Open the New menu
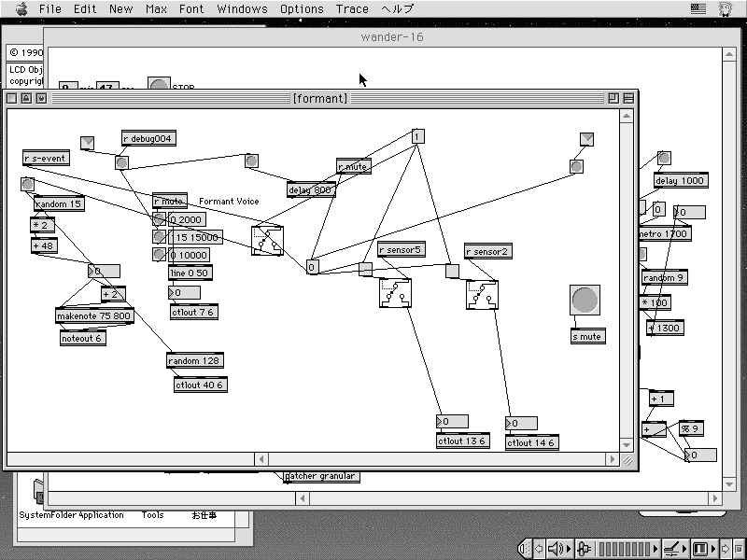The width and height of the screenshot is (747, 560). click(x=121, y=9)
